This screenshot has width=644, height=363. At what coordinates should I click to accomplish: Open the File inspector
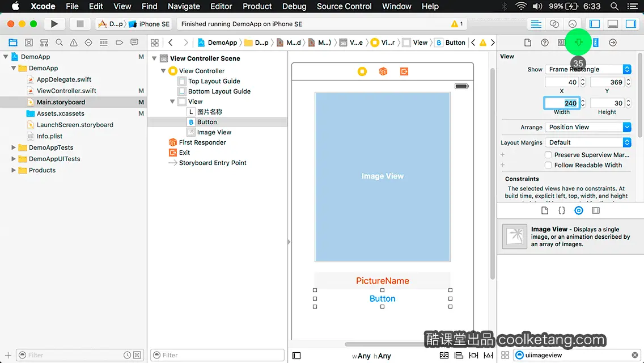(528, 43)
